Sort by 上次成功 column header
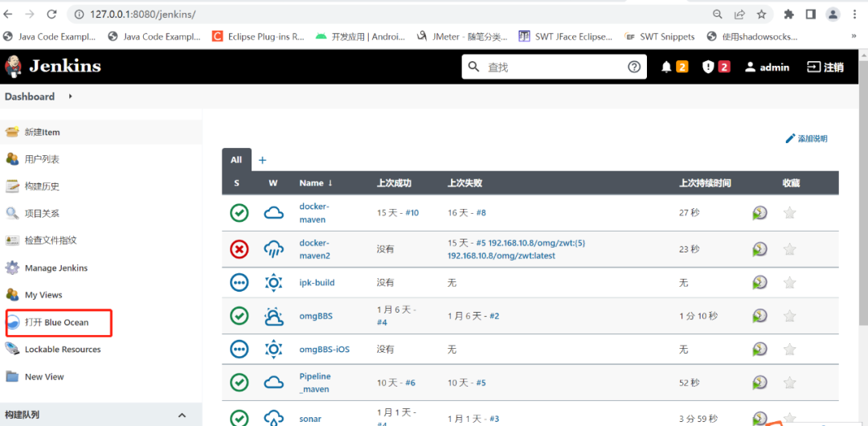Viewport: 868px width, 426px height. click(x=394, y=183)
